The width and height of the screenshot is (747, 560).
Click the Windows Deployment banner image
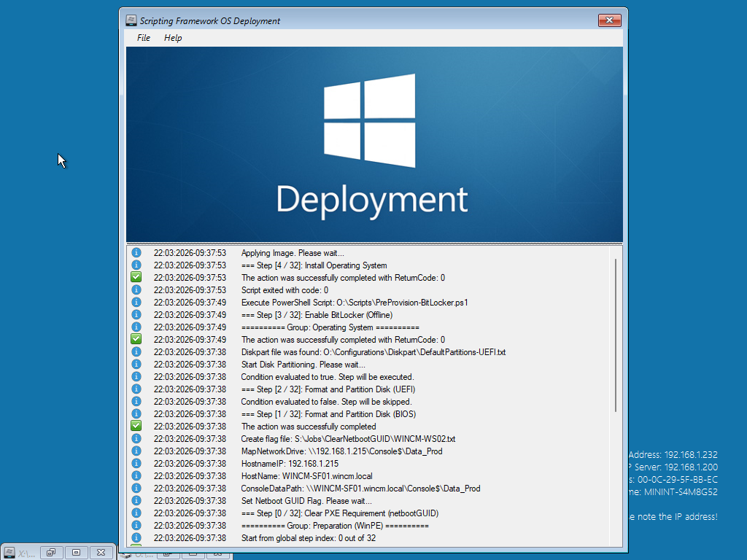[374, 144]
